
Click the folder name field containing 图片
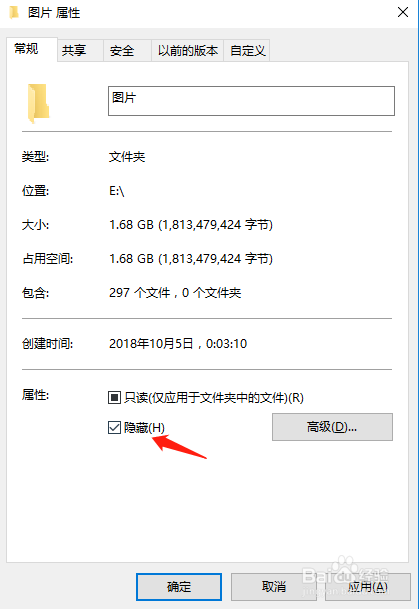(251, 101)
